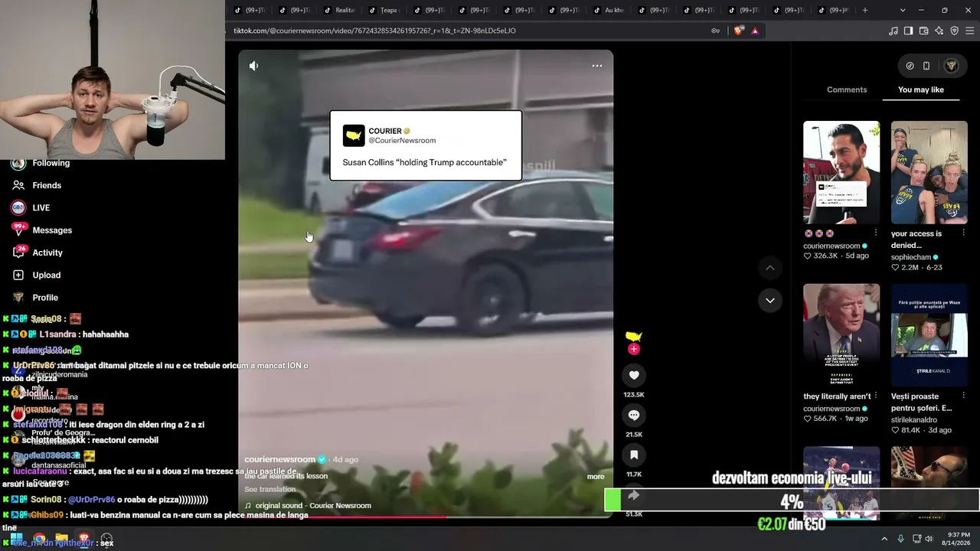The width and height of the screenshot is (980, 551).
Task: Toggle the browser sidebar panel
Action: coord(908,31)
